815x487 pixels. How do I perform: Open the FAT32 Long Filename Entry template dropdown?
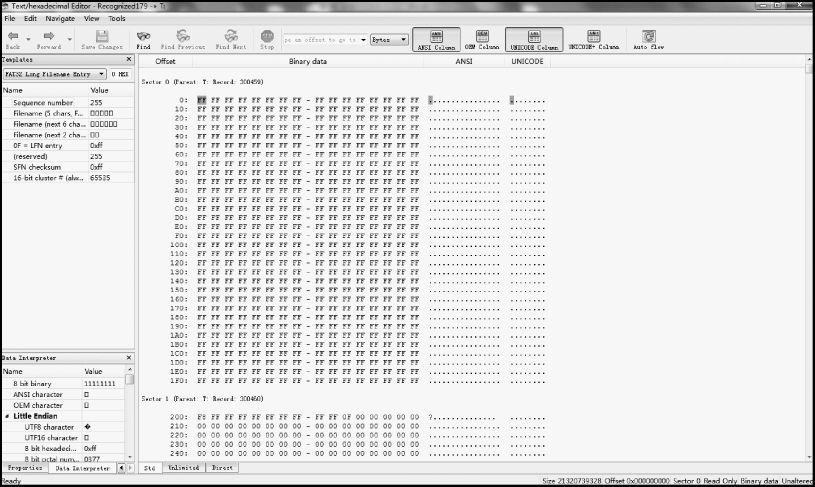click(x=55, y=74)
